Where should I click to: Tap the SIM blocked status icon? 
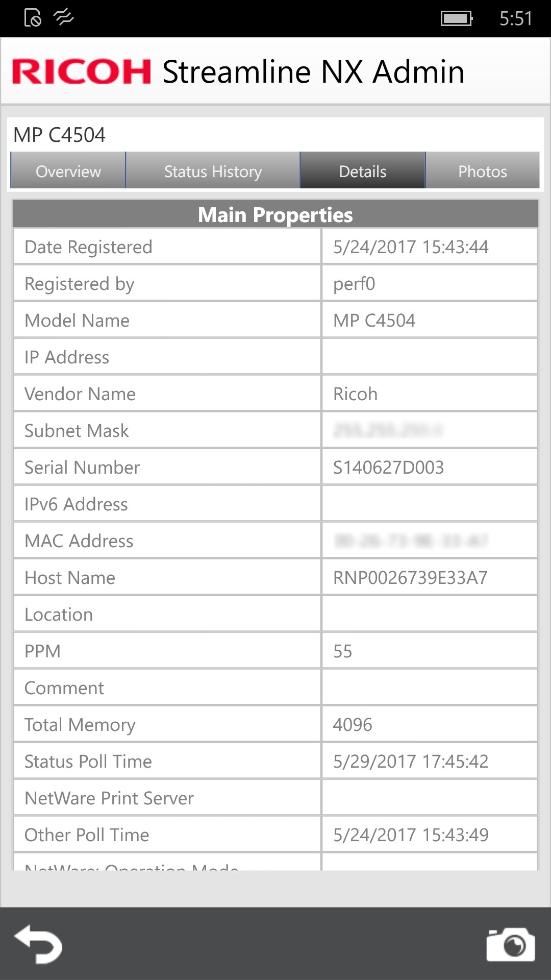coord(33,18)
